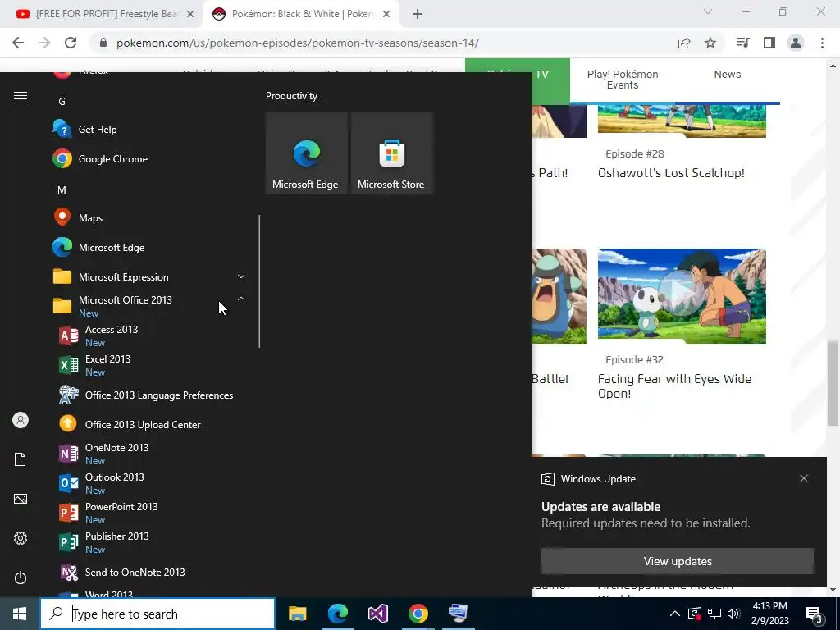Viewport: 840px width, 630px height.
Task: Open Microsoft Office 2013 folder icon
Action: [x=62, y=306]
